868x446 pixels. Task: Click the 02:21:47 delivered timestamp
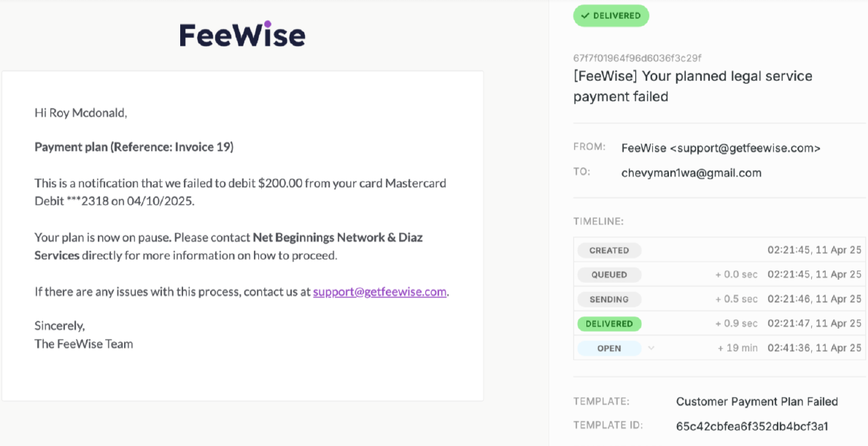tap(814, 324)
